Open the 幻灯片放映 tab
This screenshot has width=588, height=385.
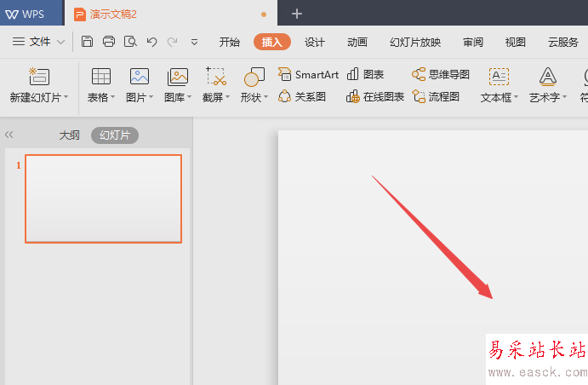[x=415, y=42]
